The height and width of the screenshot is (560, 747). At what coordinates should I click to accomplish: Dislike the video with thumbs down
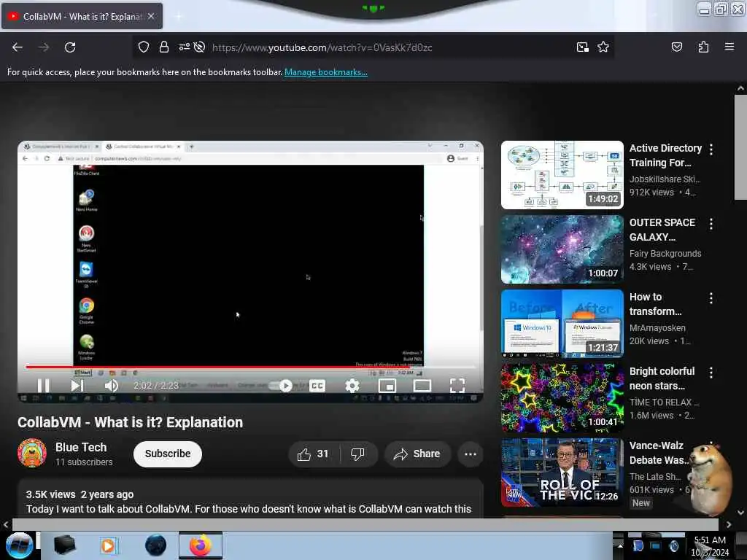358,454
